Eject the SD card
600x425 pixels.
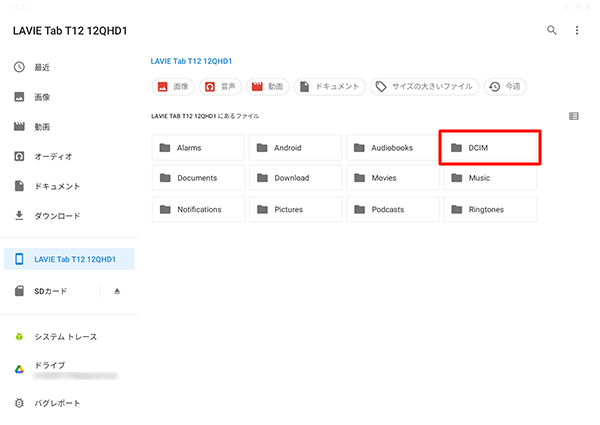coord(117,291)
